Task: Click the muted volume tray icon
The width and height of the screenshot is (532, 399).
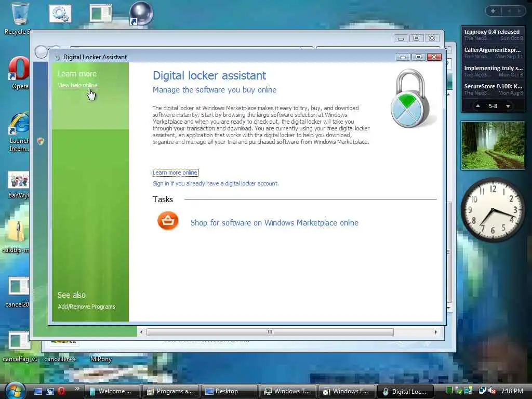Action: coord(493,391)
